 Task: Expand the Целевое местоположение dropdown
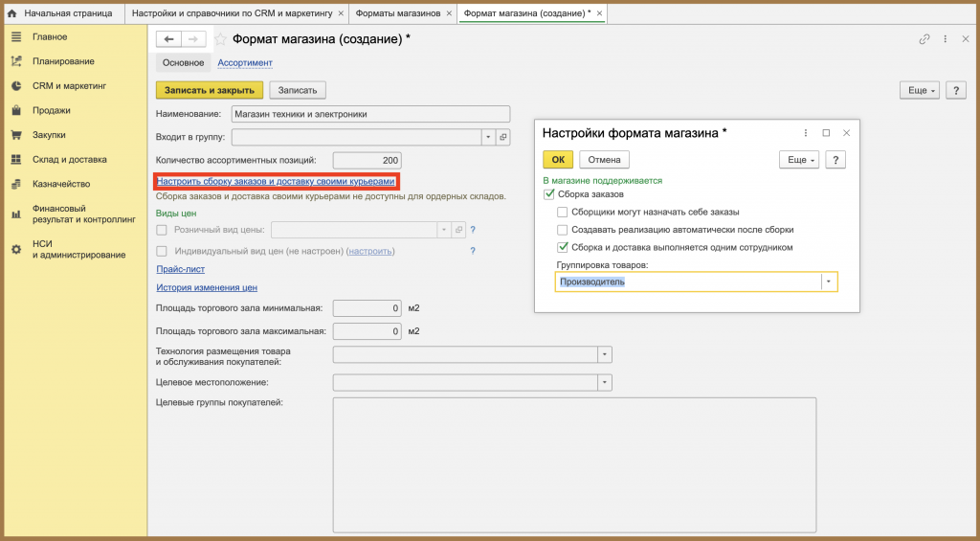605,382
